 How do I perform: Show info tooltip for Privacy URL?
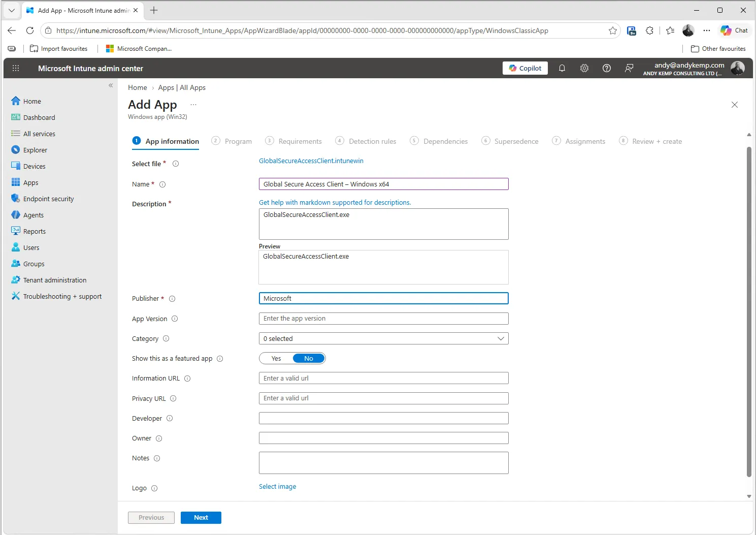tap(173, 398)
